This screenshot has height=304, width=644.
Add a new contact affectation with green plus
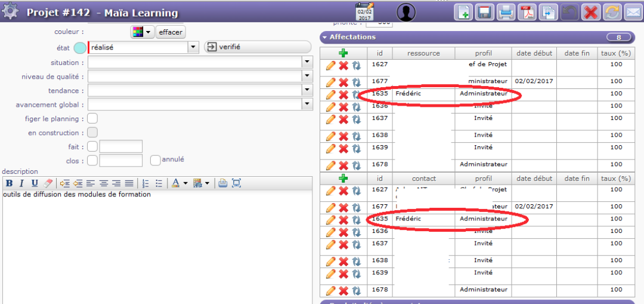[343, 179]
